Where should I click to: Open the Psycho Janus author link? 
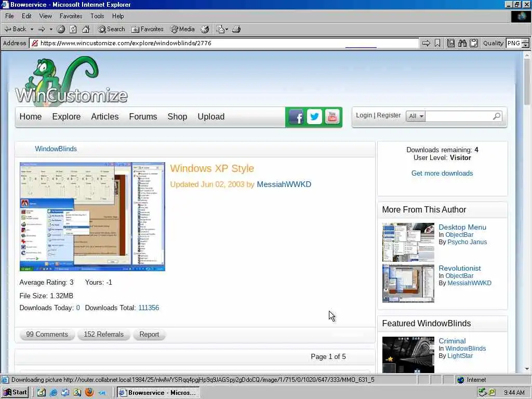(x=467, y=242)
